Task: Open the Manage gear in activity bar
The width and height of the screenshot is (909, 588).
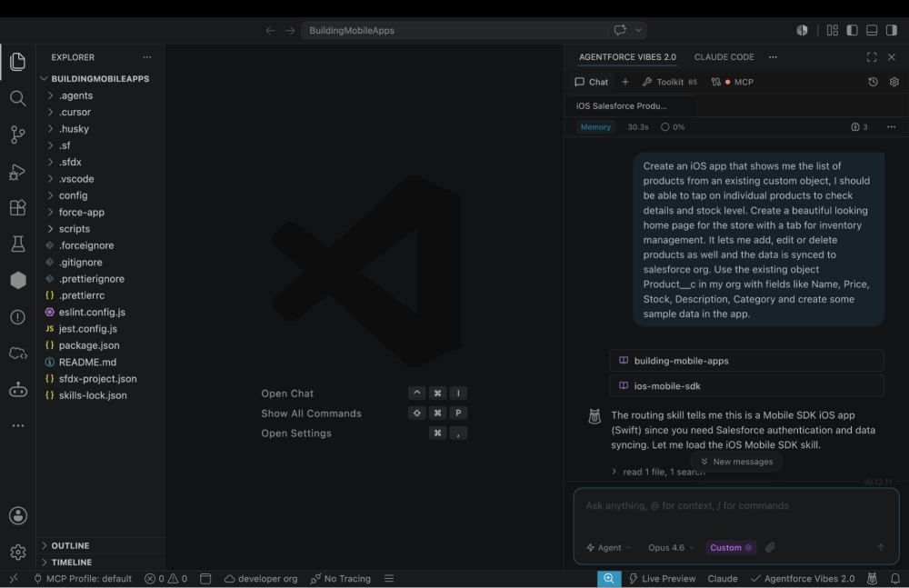Action: click(x=18, y=552)
